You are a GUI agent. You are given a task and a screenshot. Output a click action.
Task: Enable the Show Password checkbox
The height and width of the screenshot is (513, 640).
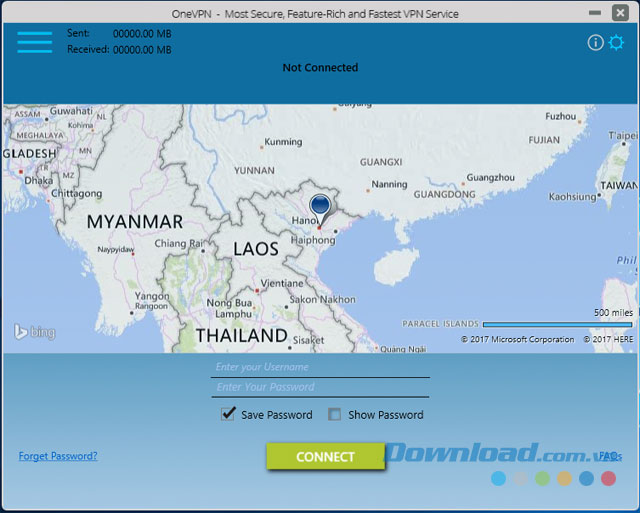(334, 415)
